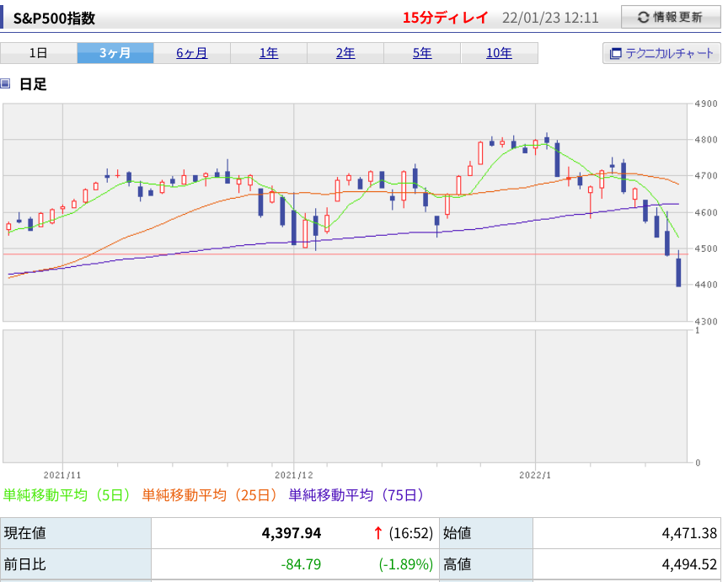Click the timestamp 22/01/23 12:11
The width and height of the screenshot is (728, 582).
point(550,18)
